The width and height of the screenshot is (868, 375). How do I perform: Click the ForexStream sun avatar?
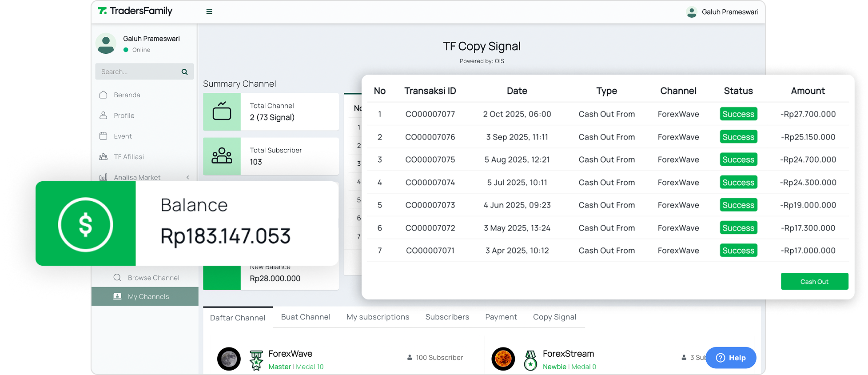[503, 359]
